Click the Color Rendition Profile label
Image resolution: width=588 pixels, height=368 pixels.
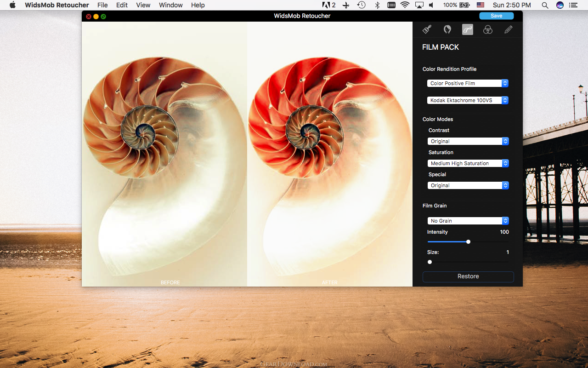coord(449,69)
